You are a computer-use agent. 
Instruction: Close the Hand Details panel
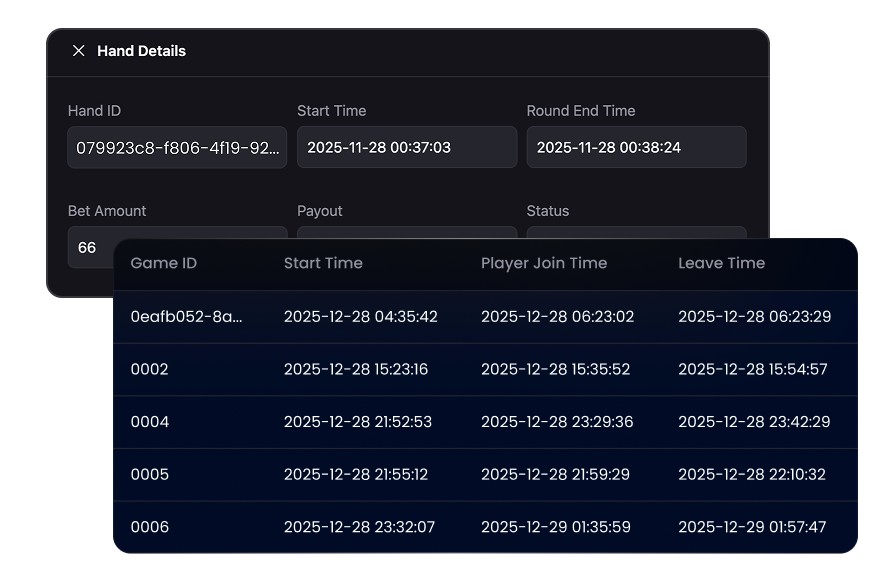coord(79,51)
